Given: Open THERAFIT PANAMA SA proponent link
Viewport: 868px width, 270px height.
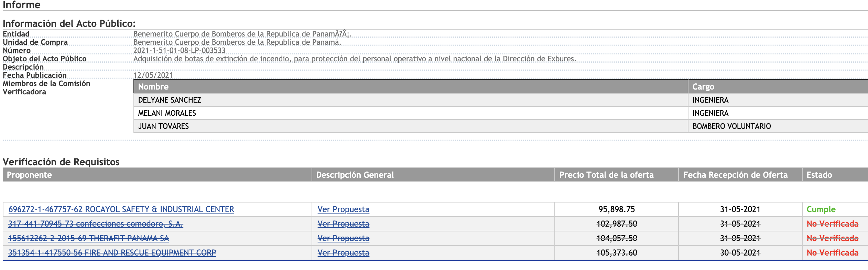Looking at the screenshot, I should (88, 238).
